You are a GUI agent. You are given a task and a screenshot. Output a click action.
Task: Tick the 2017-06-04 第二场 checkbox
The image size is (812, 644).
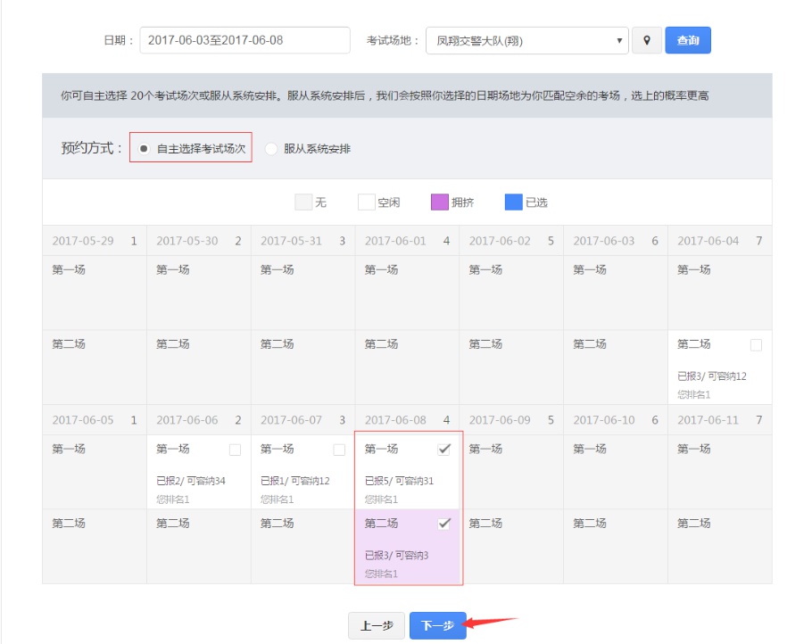tap(756, 344)
